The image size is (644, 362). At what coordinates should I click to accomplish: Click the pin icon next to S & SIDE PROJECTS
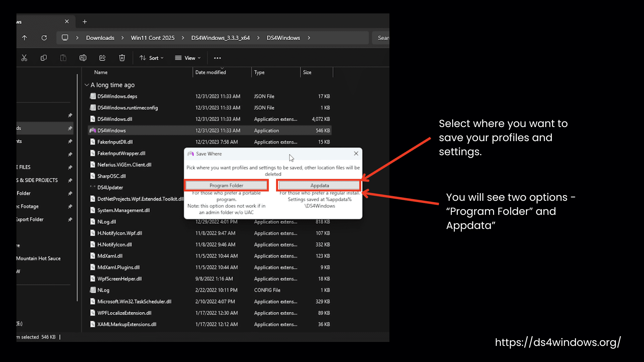pyautogui.click(x=70, y=180)
